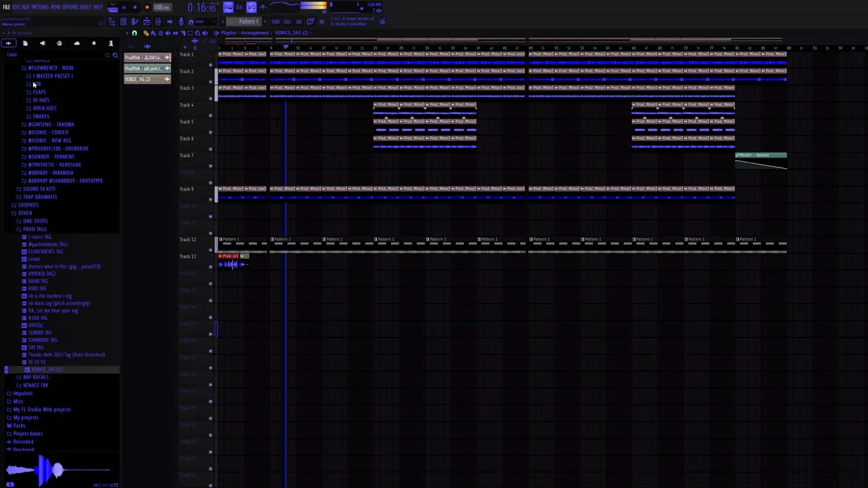Open the FILE menu
The image size is (868, 488).
click(6, 7)
